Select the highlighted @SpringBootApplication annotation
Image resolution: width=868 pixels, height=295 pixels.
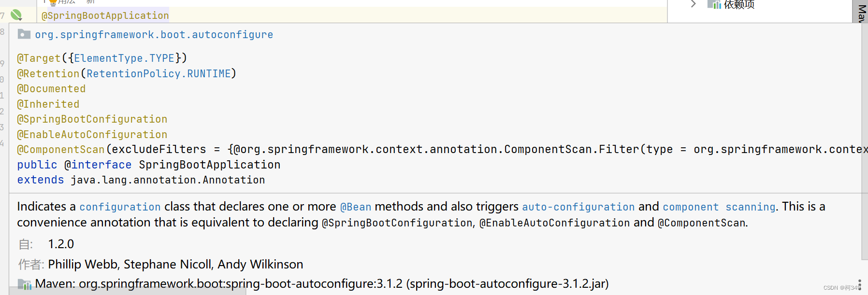[104, 15]
